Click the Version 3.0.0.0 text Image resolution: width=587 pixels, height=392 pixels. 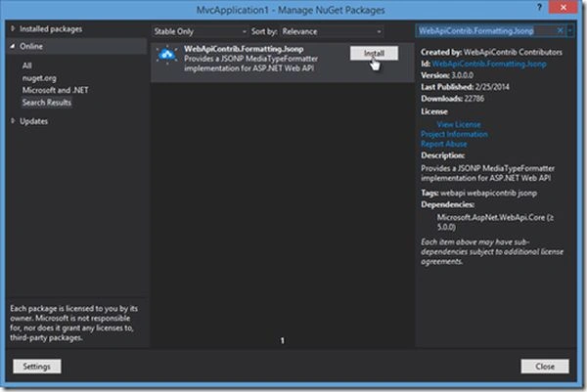447,75
